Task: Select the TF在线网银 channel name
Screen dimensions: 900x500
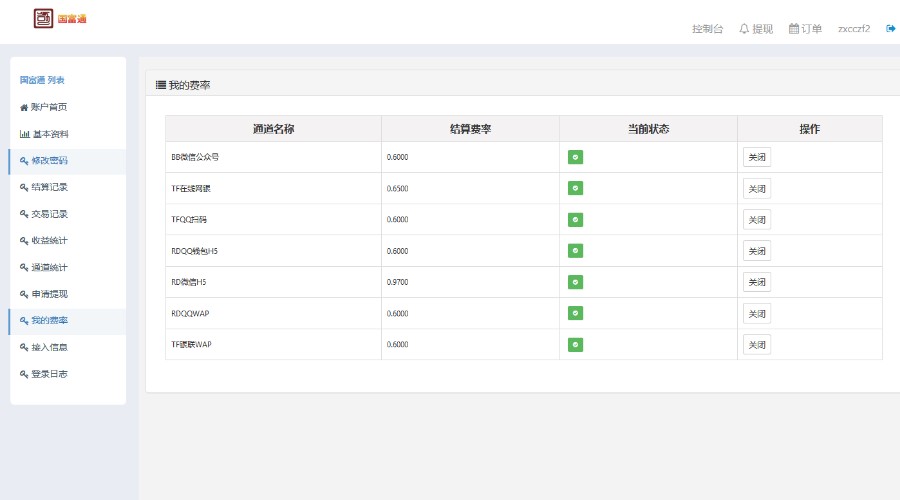Action: coord(191,188)
